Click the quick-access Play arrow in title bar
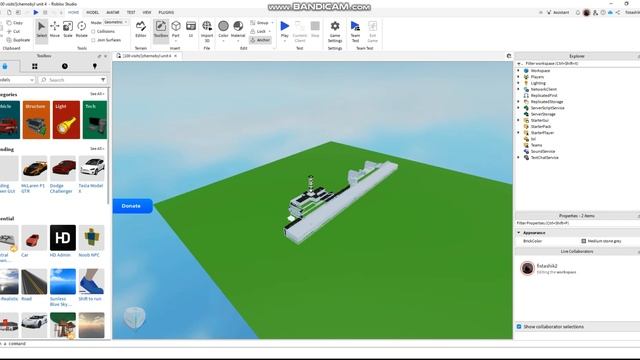The width and height of the screenshot is (640, 360). [36, 13]
